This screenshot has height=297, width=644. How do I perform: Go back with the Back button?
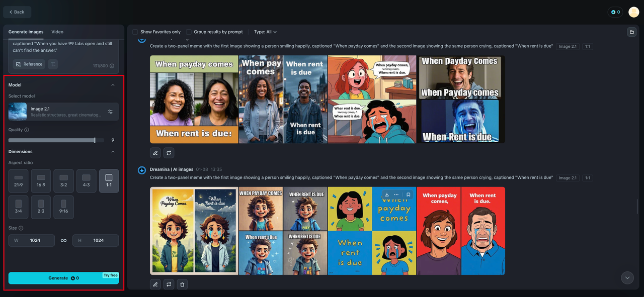[17, 12]
